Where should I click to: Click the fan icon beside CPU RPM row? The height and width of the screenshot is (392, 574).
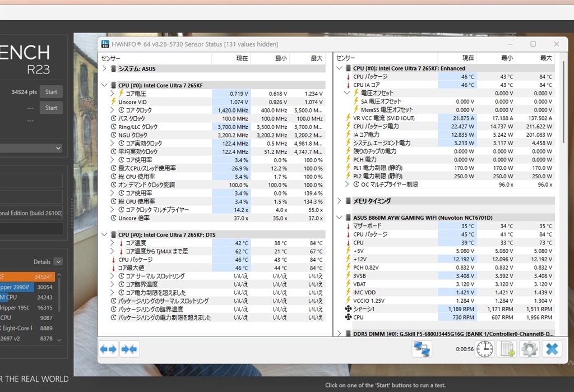coord(348,317)
